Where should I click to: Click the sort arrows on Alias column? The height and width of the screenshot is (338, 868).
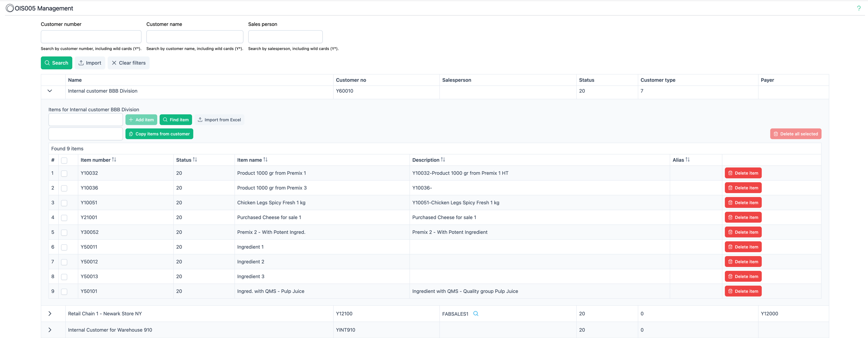click(x=688, y=159)
